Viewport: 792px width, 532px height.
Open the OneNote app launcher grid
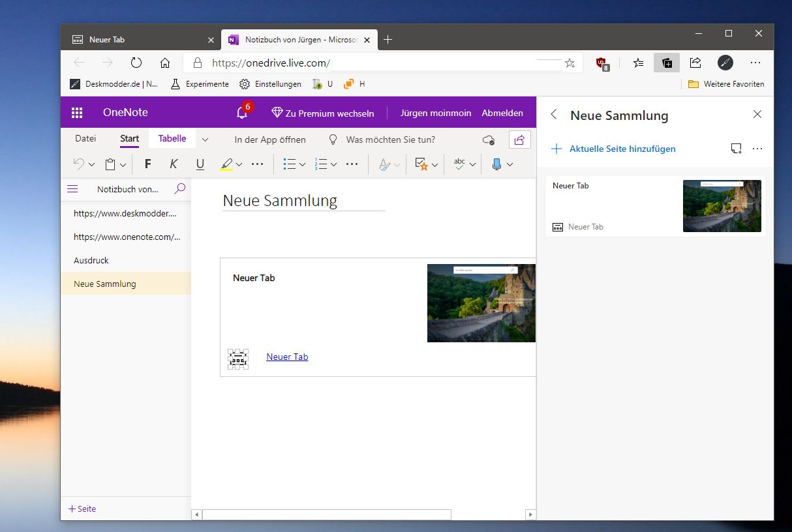coord(77,113)
